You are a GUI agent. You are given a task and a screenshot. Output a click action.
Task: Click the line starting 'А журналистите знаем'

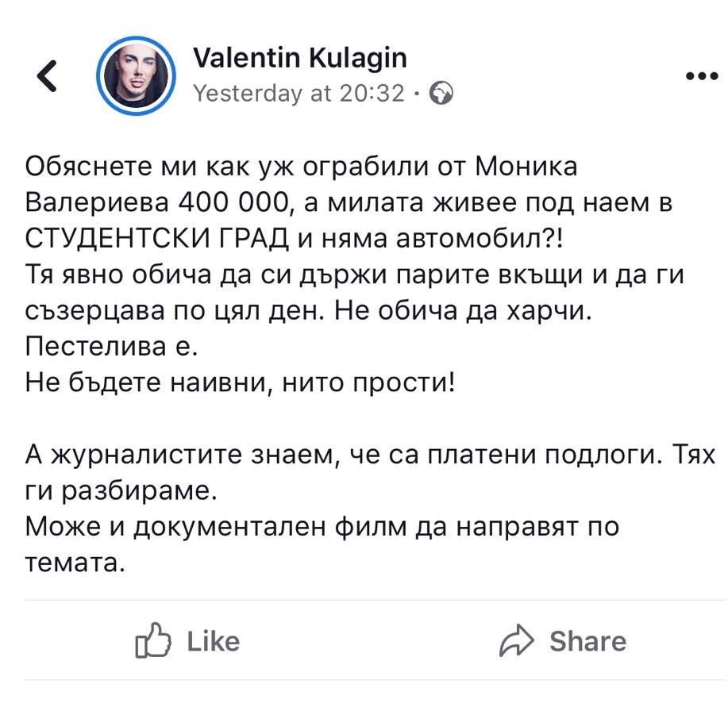[x=370, y=455]
